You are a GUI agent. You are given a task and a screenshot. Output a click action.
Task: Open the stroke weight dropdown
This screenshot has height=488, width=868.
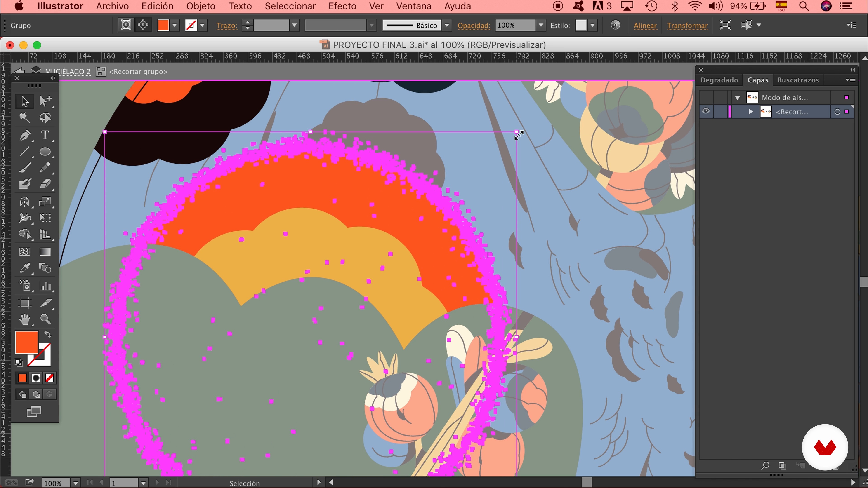(295, 25)
